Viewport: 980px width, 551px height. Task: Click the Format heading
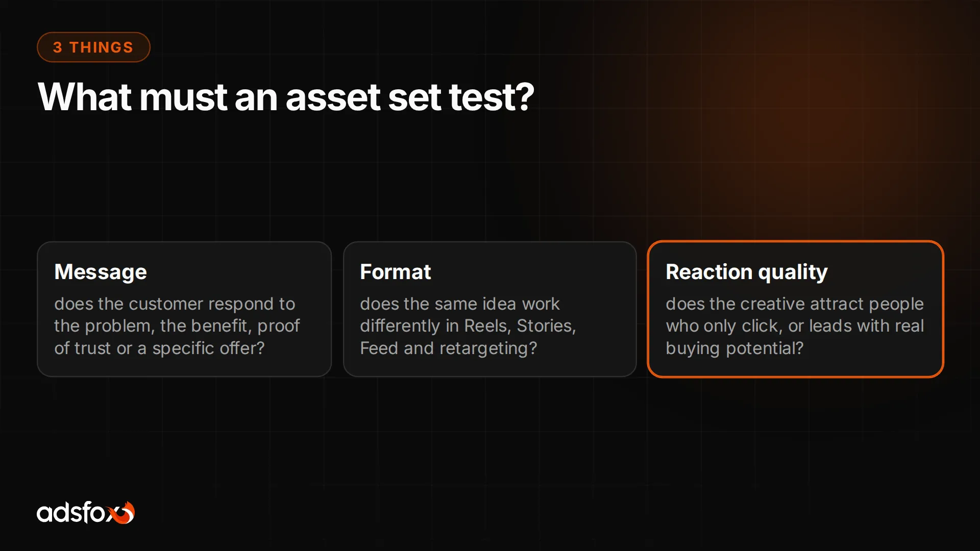point(396,272)
